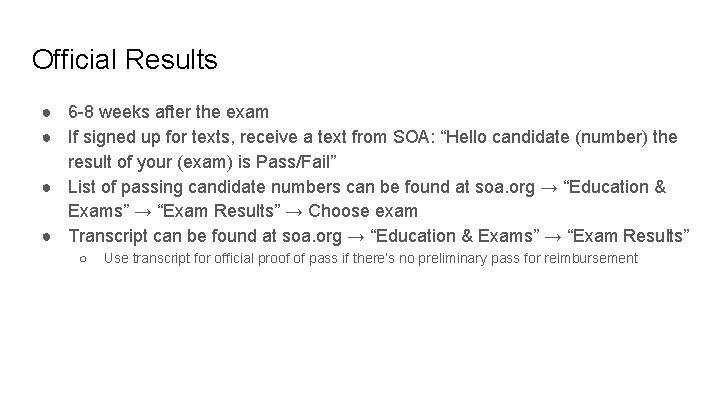Select the "6-8 weeks after the exam" line
Viewport: 720px width, 405px height.
[x=168, y=110]
